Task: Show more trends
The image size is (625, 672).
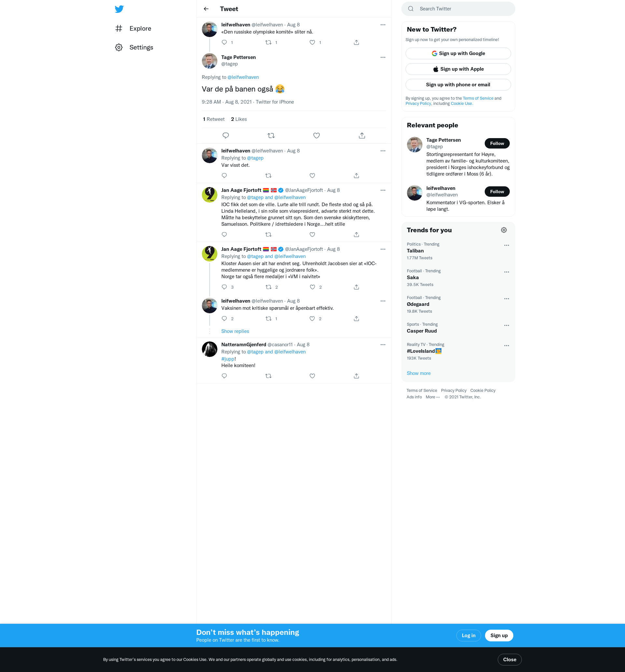Action: (x=418, y=373)
